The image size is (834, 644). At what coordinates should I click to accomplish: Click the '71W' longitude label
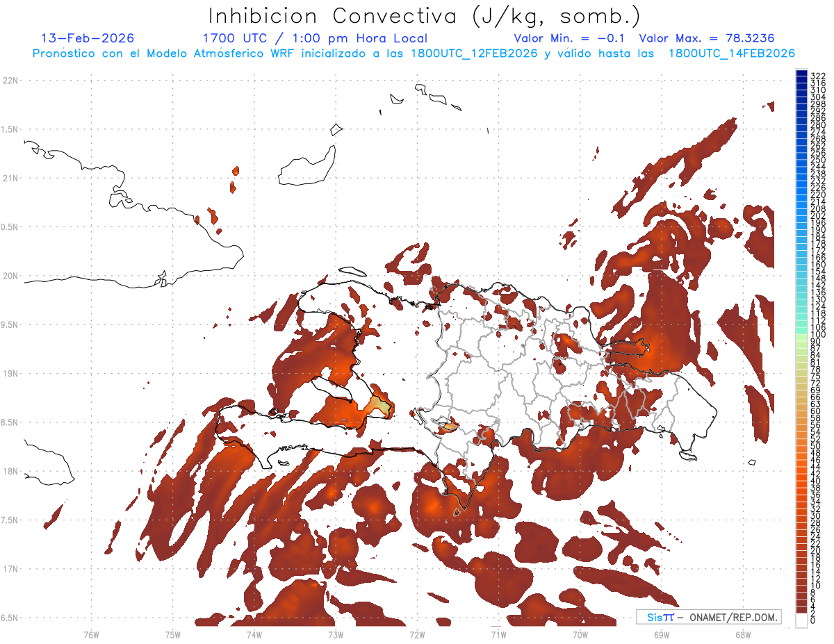(498, 634)
